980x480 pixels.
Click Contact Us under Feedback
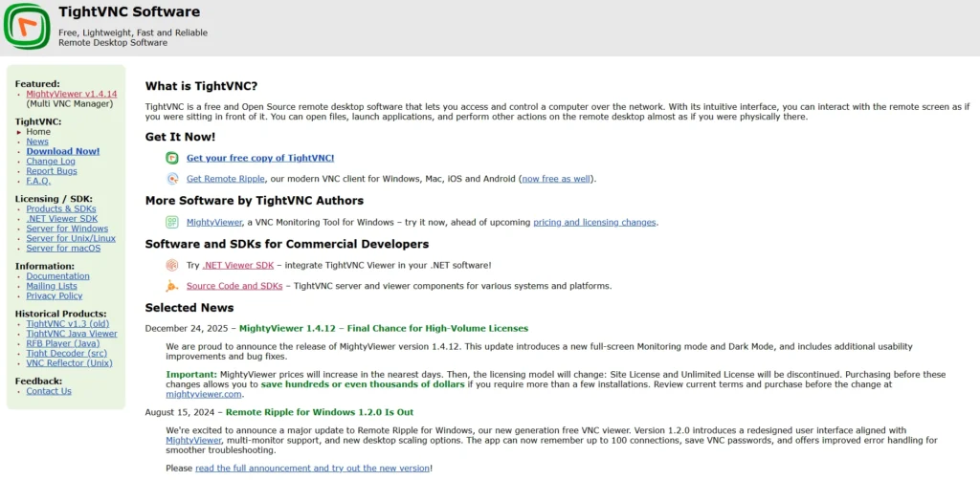pyautogui.click(x=49, y=390)
